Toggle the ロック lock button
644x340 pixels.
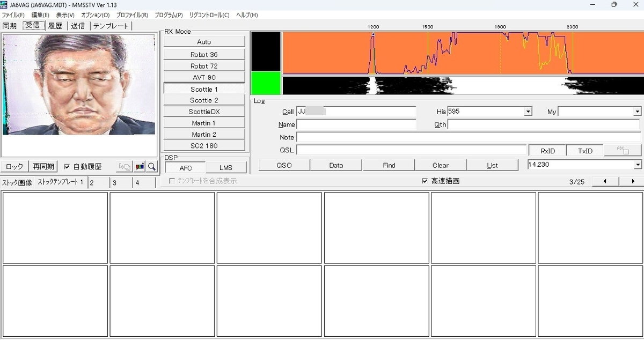click(x=14, y=167)
